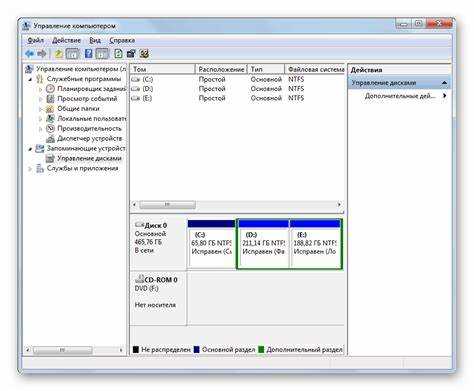Select Управление дисками in the tree
Image resolution: width=474 pixels, height=391 pixels.
click(89, 158)
